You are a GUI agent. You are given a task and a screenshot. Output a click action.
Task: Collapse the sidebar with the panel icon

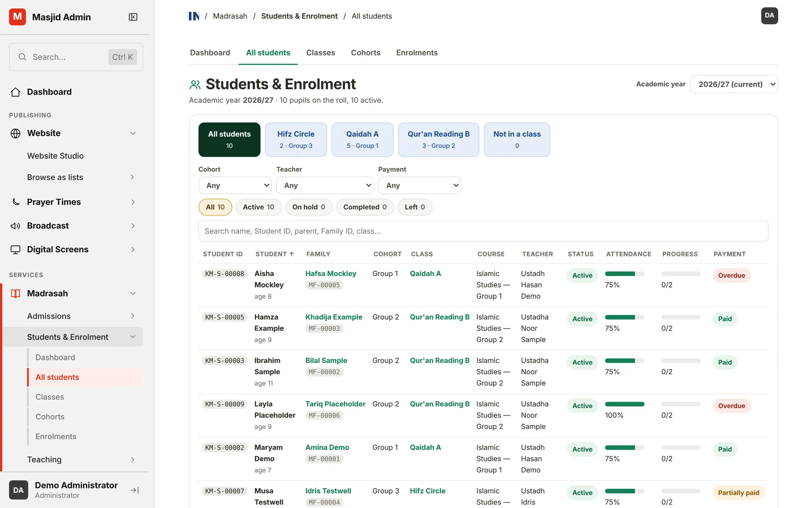133,17
